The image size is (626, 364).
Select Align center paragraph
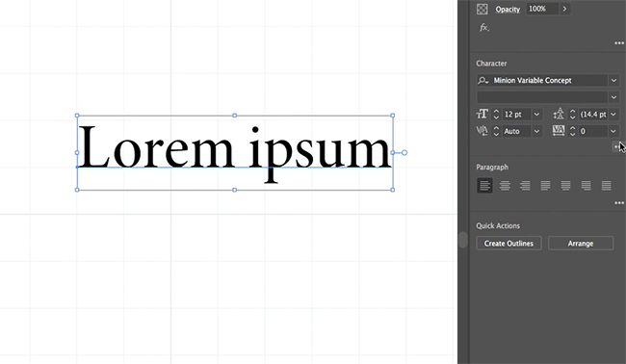coord(505,186)
